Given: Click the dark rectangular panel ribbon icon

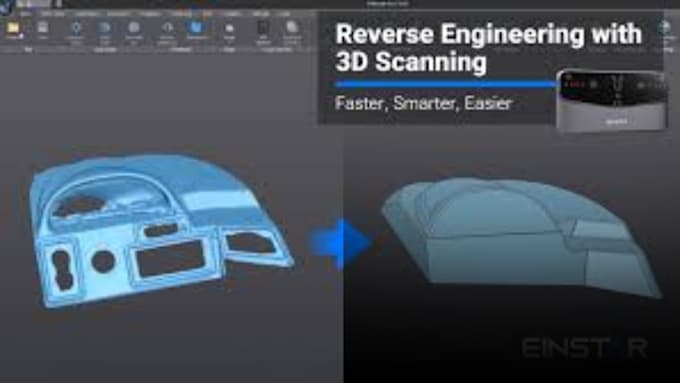Looking at the screenshot, I should tap(263, 27).
